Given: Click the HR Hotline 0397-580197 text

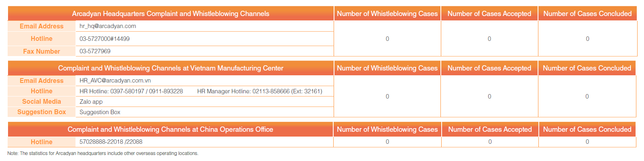Looking at the screenshot, I should point(131,91).
